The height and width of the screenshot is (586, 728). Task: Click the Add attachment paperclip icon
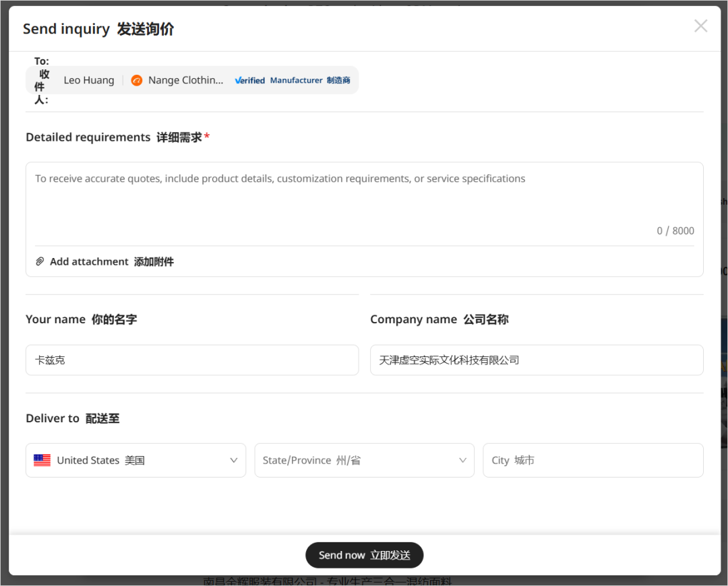point(40,261)
